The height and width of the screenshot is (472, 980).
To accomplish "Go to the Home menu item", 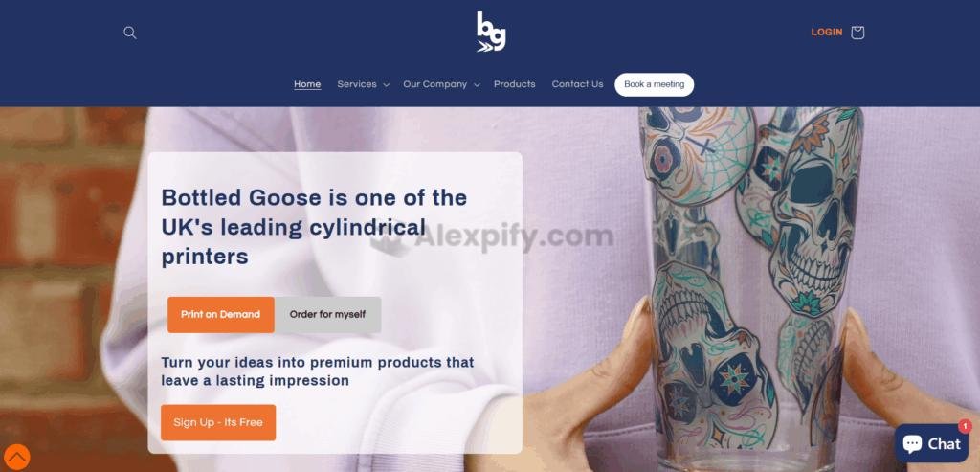I will click(307, 84).
